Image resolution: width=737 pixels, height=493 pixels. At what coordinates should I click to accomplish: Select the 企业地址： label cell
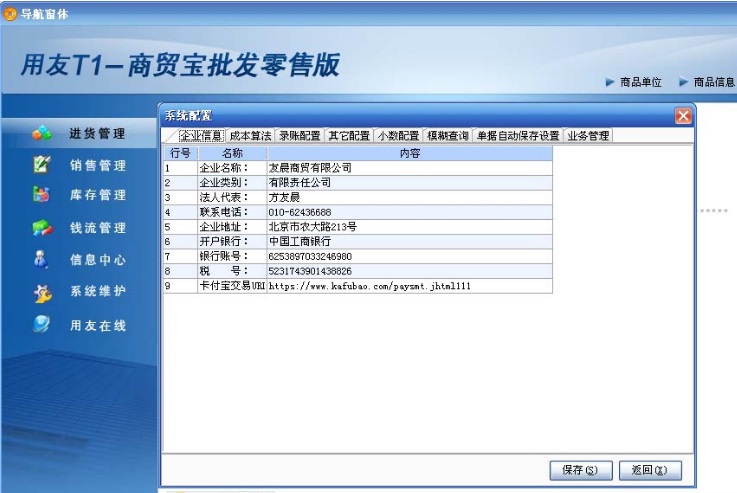point(232,227)
